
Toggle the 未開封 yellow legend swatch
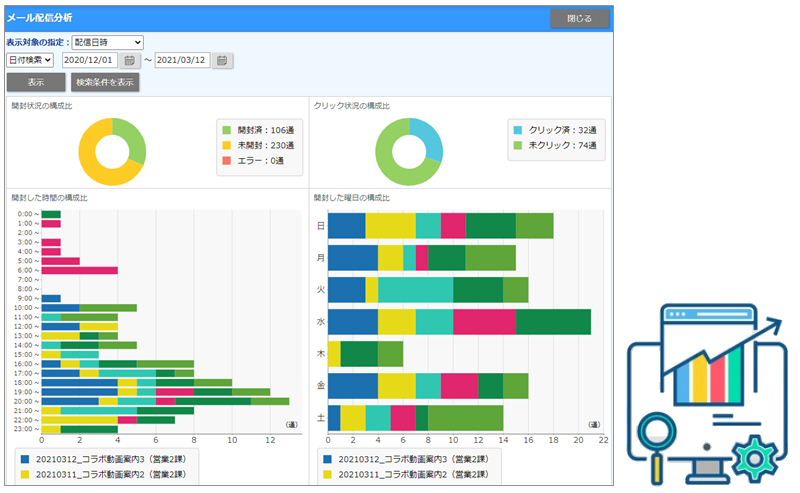pos(227,145)
